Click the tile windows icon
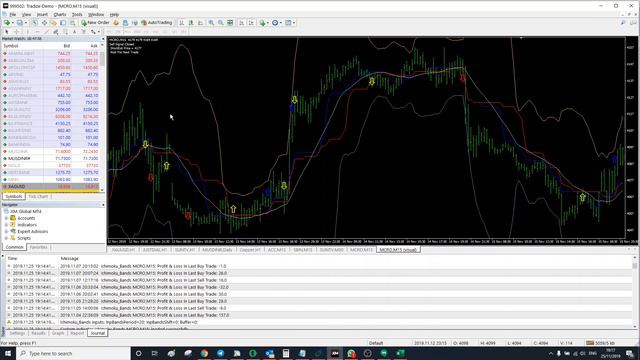 click(230, 23)
